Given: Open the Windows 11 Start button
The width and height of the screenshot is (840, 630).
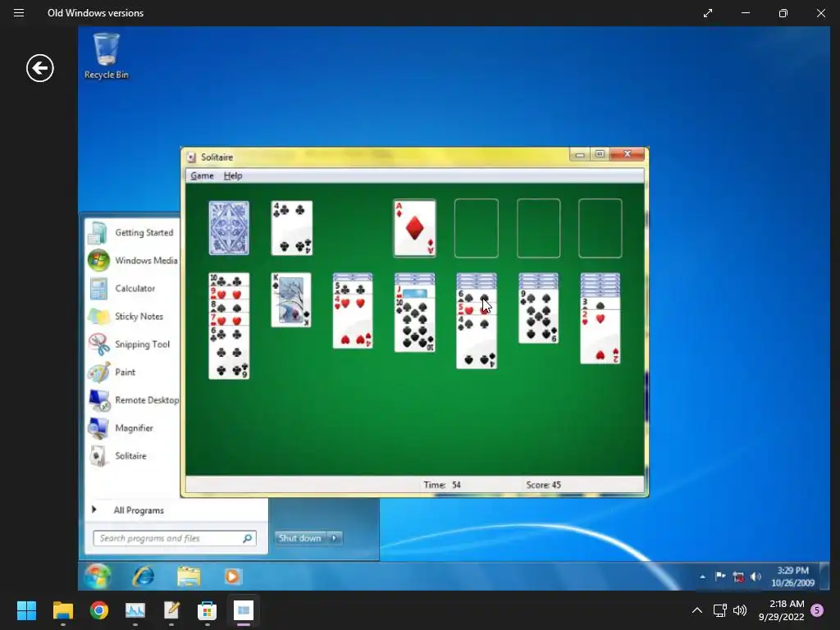Looking at the screenshot, I should [x=26, y=610].
